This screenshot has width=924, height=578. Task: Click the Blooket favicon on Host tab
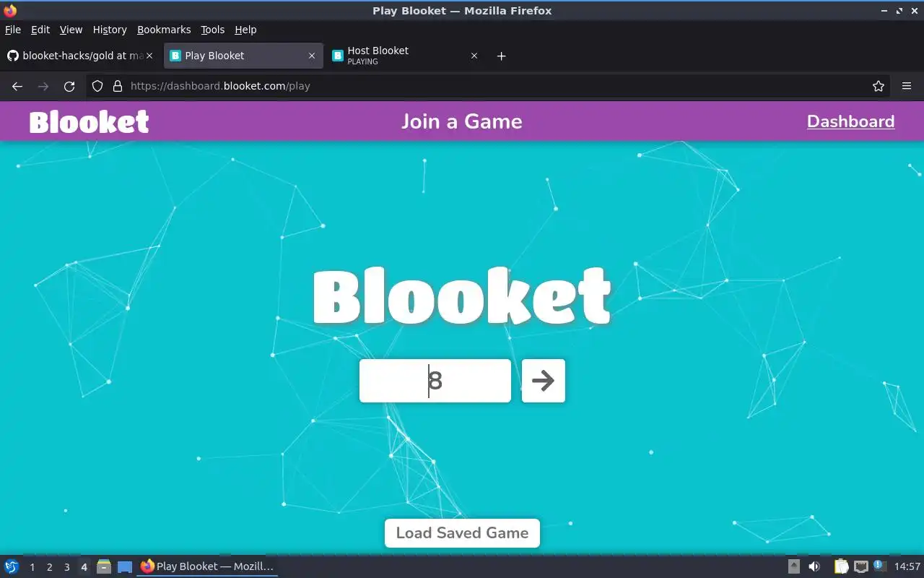point(337,56)
